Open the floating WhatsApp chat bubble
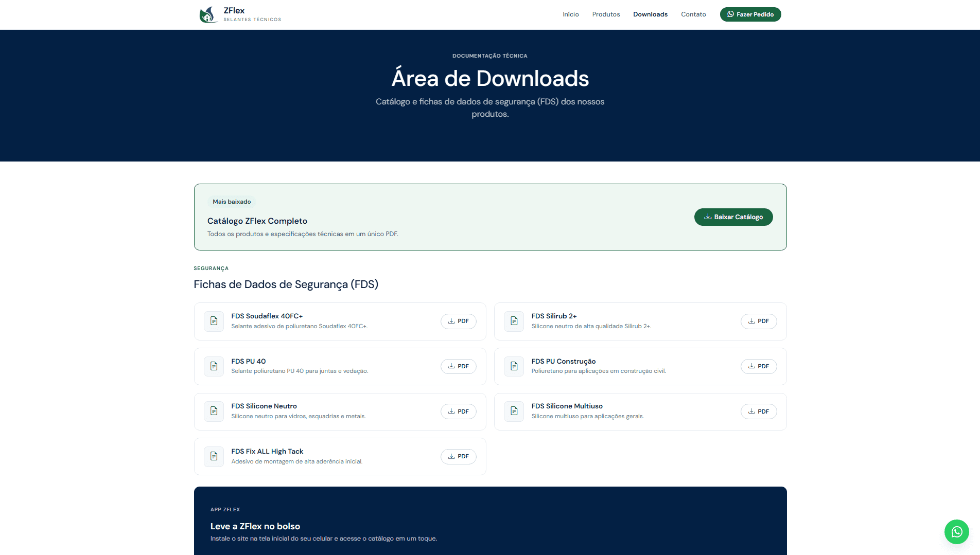 tap(956, 531)
